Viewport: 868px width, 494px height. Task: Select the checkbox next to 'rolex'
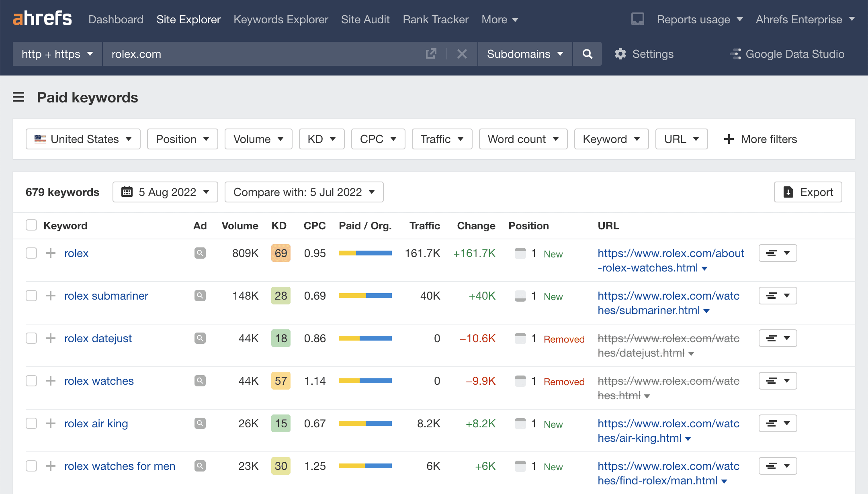pos(31,253)
